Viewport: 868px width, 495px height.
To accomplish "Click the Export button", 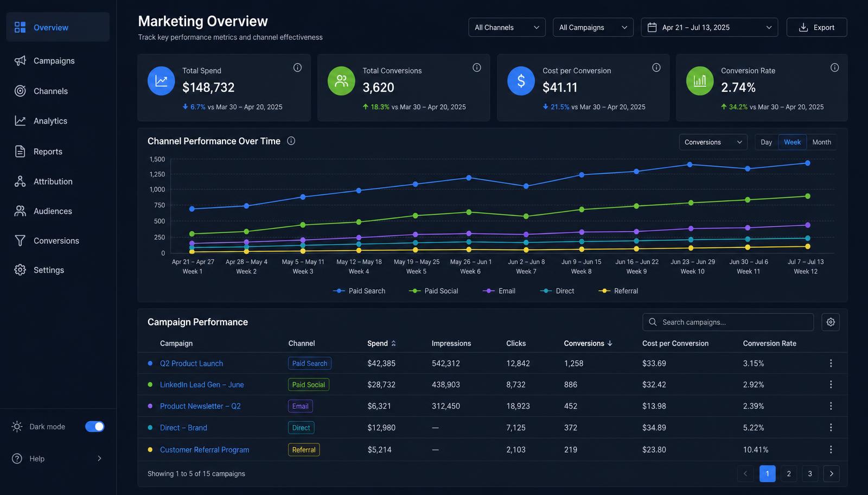I will point(816,27).
